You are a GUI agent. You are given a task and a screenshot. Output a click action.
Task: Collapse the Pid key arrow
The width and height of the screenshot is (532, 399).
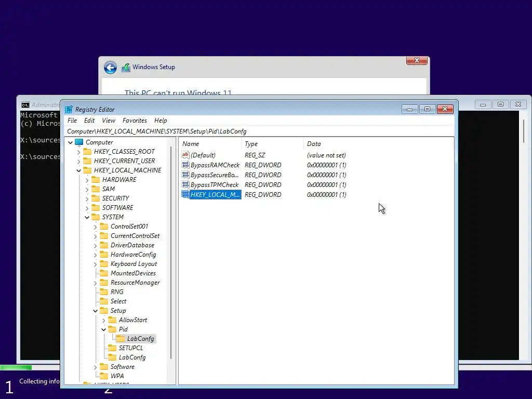[x=104, y=329]
